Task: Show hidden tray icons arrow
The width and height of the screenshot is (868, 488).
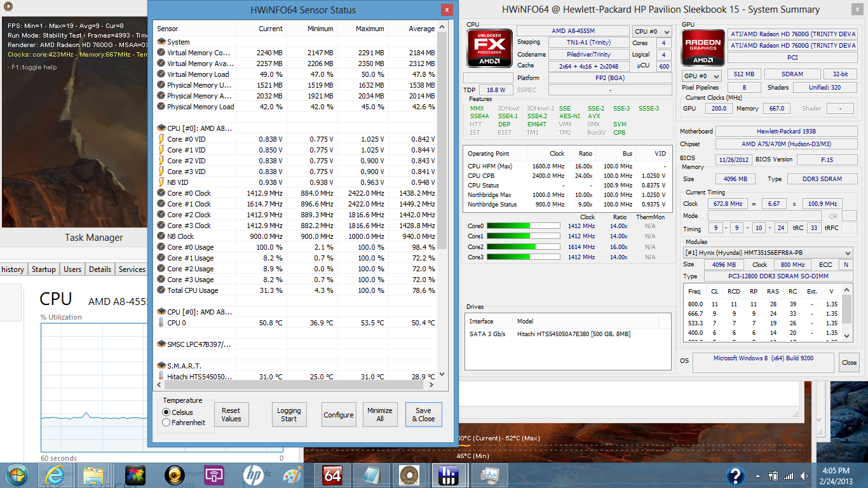Action: [x=759, y=476]
